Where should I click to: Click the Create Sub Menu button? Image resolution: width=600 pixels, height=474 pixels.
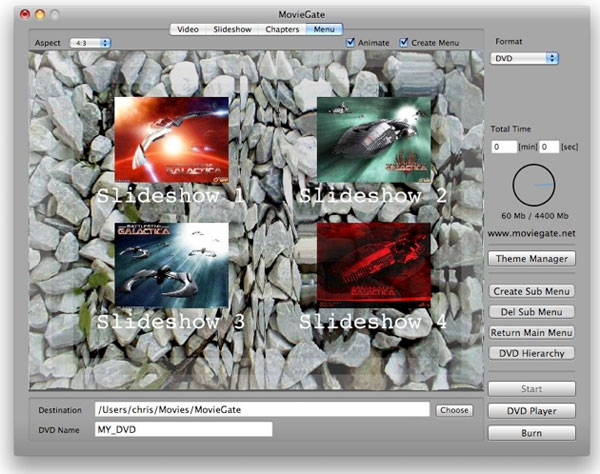[x=532, y=291]
